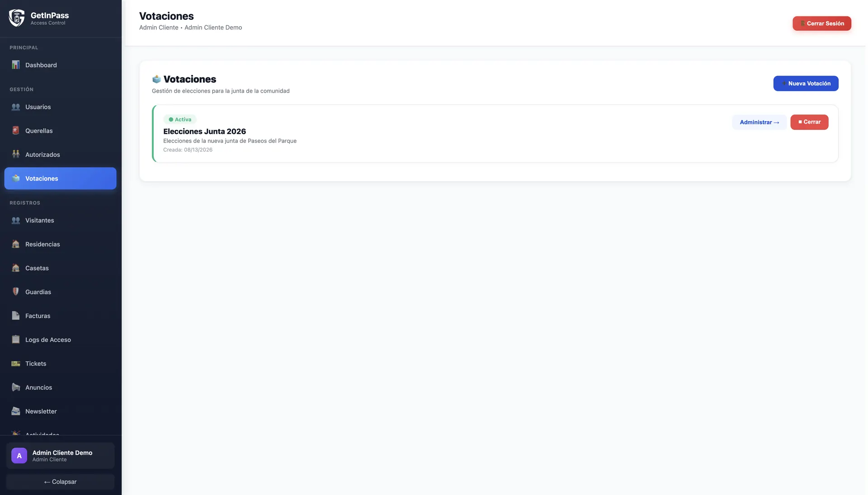Click the Logs de Acceso clipboard icon

pos(16,339)
